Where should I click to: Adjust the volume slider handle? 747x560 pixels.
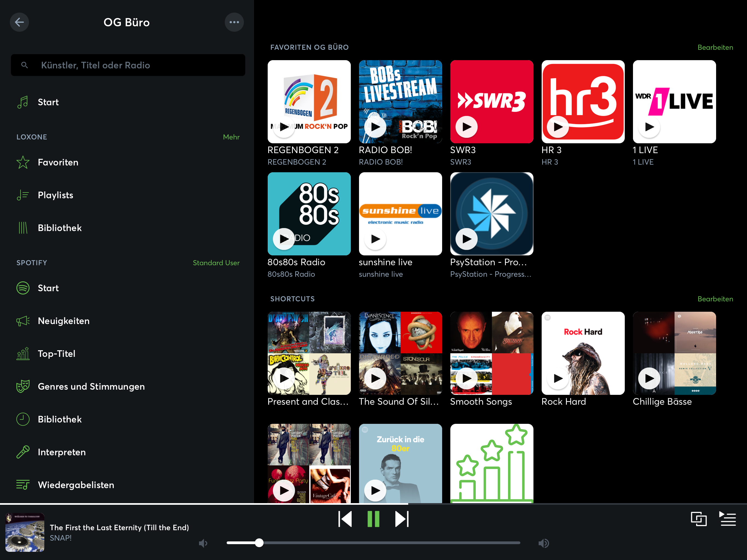pos(259,543)
